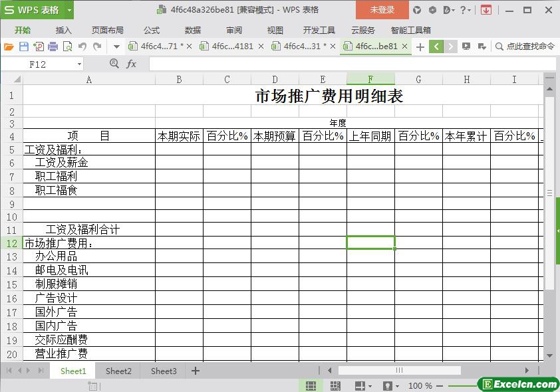Open the WPS 表格 application menu arrow
The image size is (560, 392).
[69, 10]
